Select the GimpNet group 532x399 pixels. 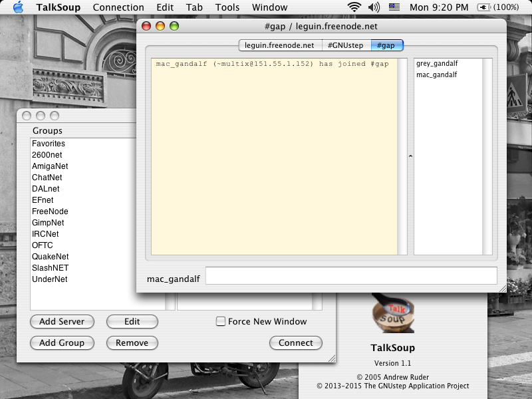[82, 223]
